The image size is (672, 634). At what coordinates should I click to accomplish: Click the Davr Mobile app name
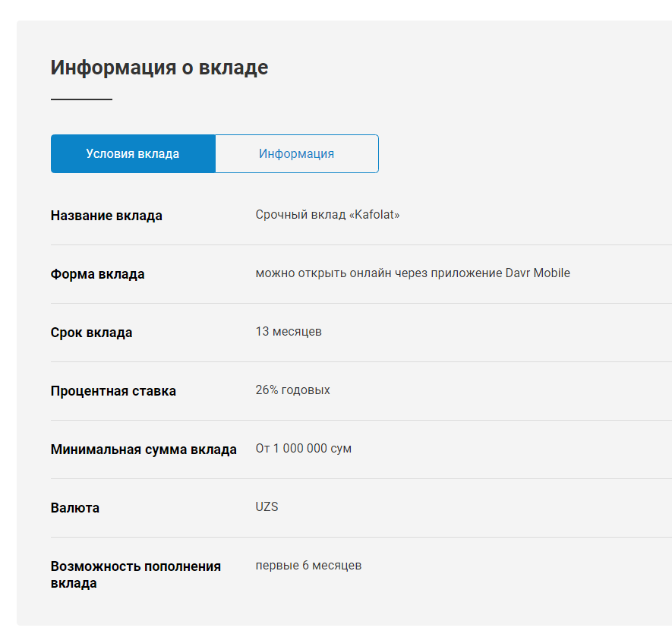click(x=538, y=273)
